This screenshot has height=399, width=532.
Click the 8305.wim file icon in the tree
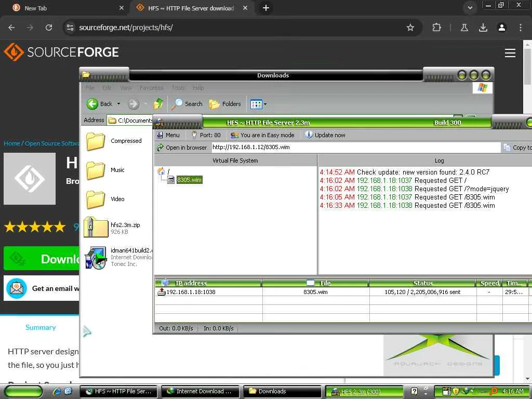pos(171,180)
